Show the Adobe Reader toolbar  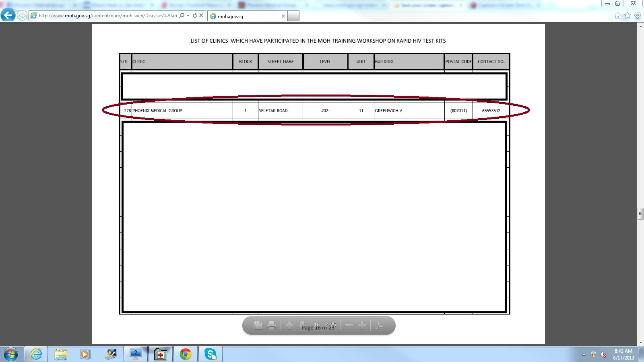(379, 325)
